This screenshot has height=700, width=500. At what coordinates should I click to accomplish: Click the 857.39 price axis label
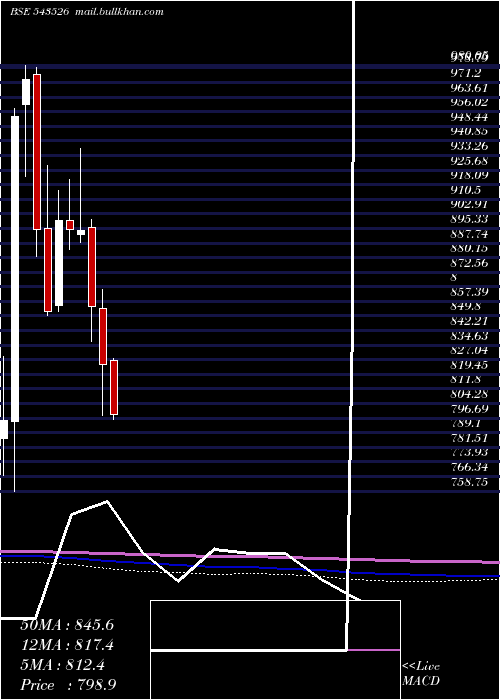(469, 292)
